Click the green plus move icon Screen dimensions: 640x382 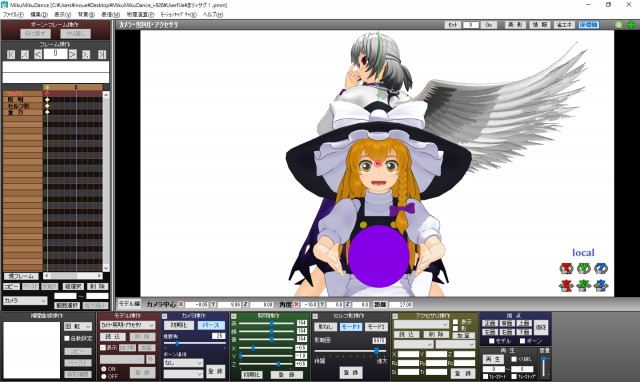click(631, 25)
